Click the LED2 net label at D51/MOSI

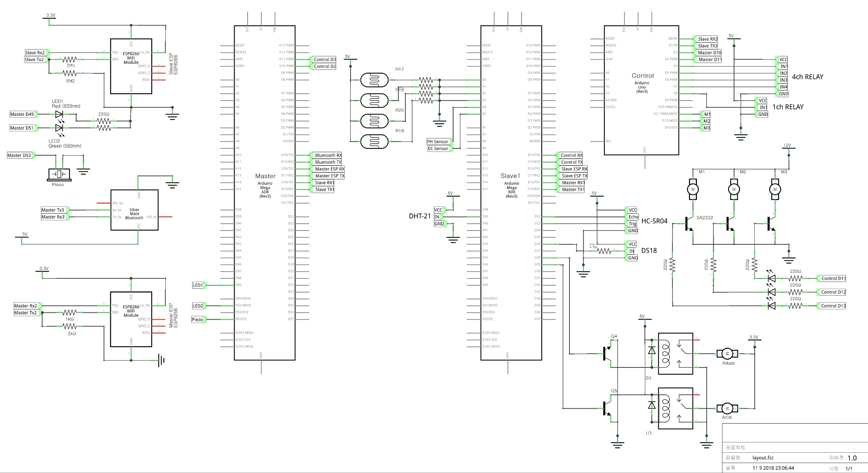pyautogui.click(x=199, y=306)
